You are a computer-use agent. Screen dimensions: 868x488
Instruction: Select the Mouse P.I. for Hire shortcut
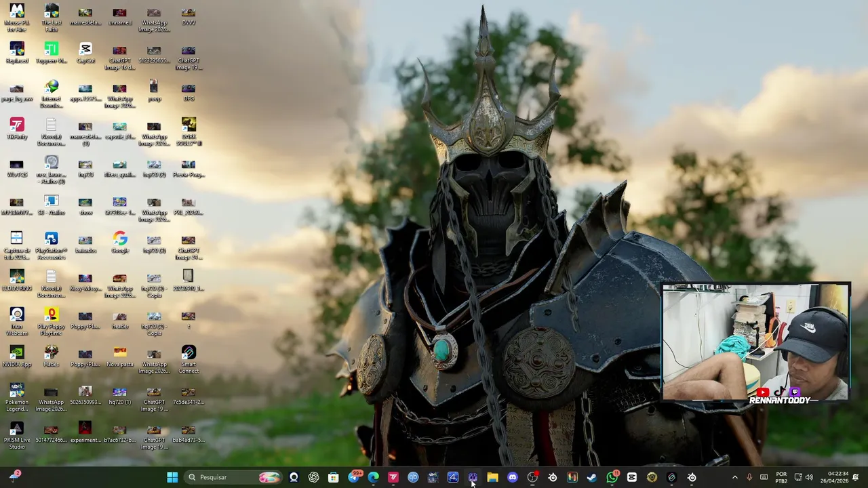tap(17, 18)
